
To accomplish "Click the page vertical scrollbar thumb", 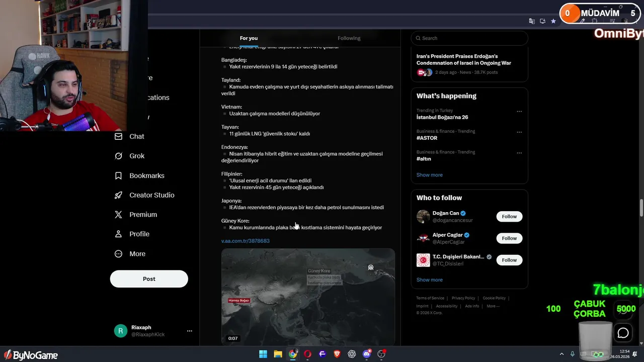I will click(x=641, y=208).
